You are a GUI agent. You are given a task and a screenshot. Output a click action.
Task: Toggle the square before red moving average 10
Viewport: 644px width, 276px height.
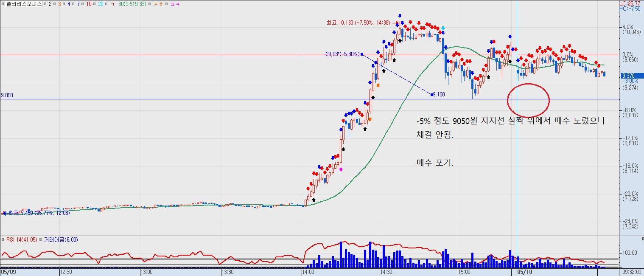(x=82, y=4)
